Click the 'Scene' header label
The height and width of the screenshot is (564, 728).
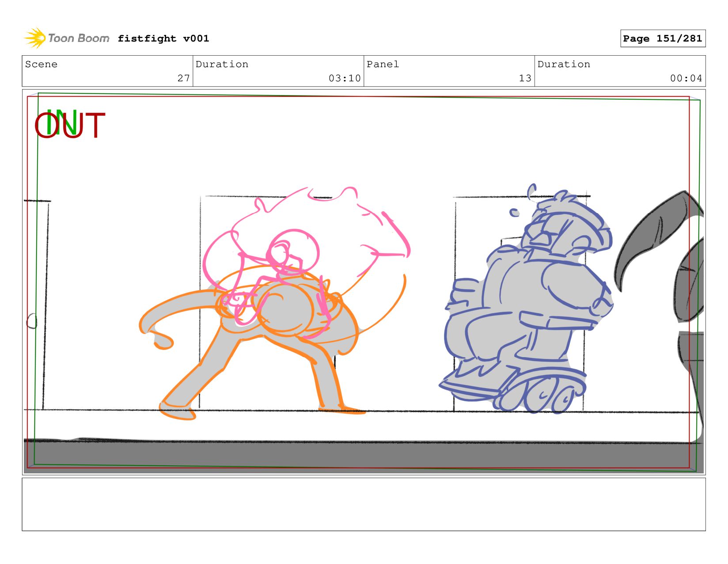[x=41, y=64]
